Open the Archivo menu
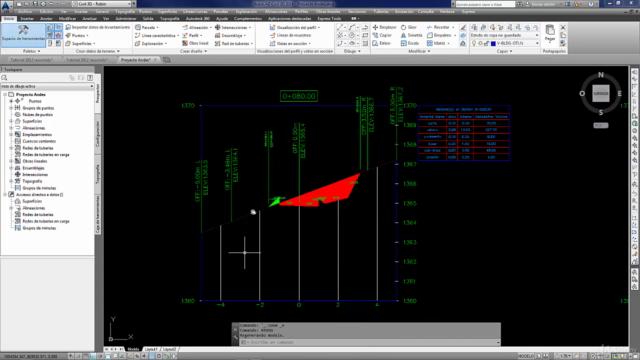 click(x=24, y=12)
